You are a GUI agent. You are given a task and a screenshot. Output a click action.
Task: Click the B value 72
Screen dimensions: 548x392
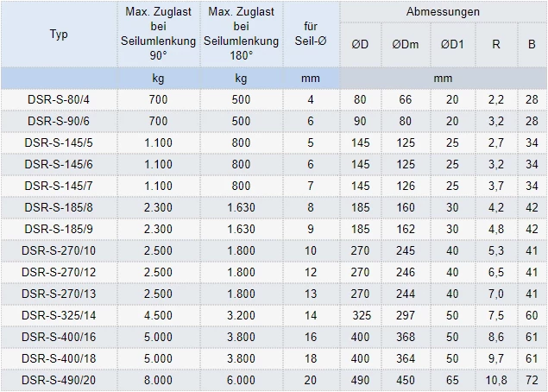(532, 379)
